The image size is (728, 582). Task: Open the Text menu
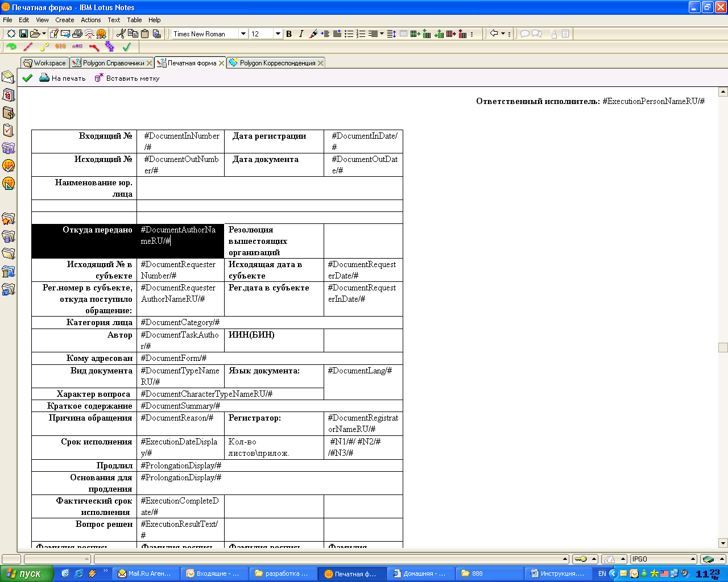coord(114,20)
